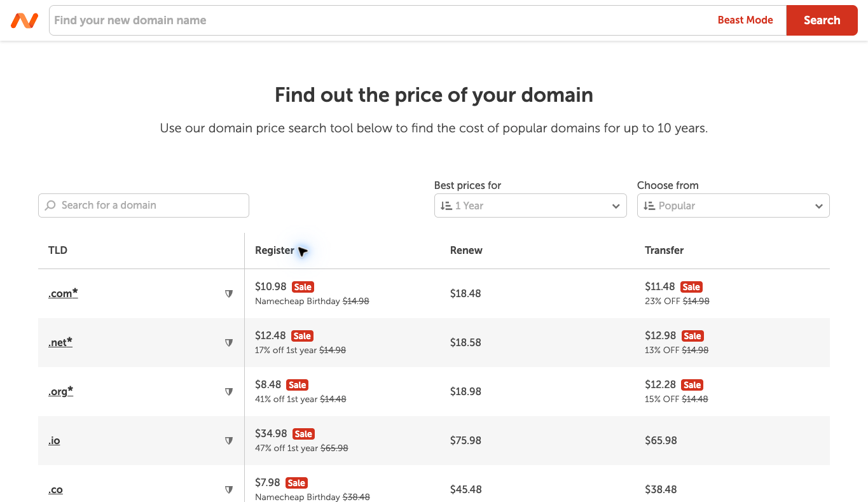This screenshot has width=868, height=502.
Task: Click the $38.48 transfer price for .co
Action: pos(661,489)
